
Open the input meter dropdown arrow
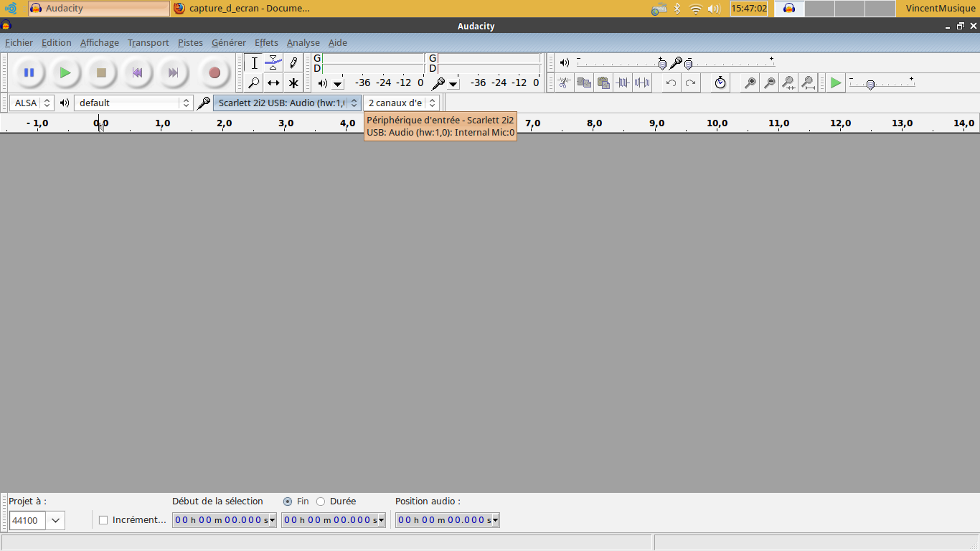click(x=453, y=84)
